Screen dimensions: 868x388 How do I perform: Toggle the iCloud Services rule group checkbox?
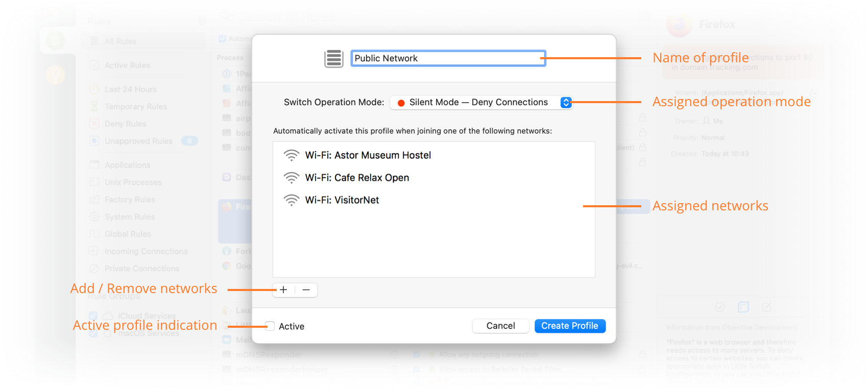(93, 316)
